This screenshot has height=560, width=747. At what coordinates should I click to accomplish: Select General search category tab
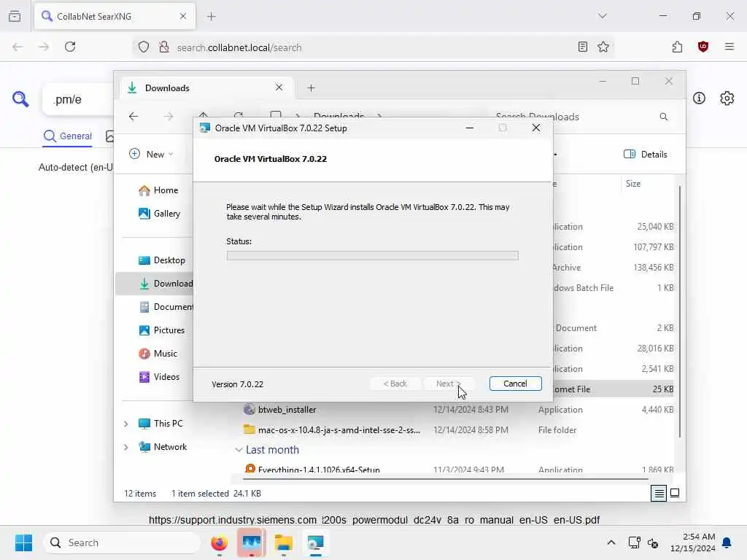pos(68,136)
